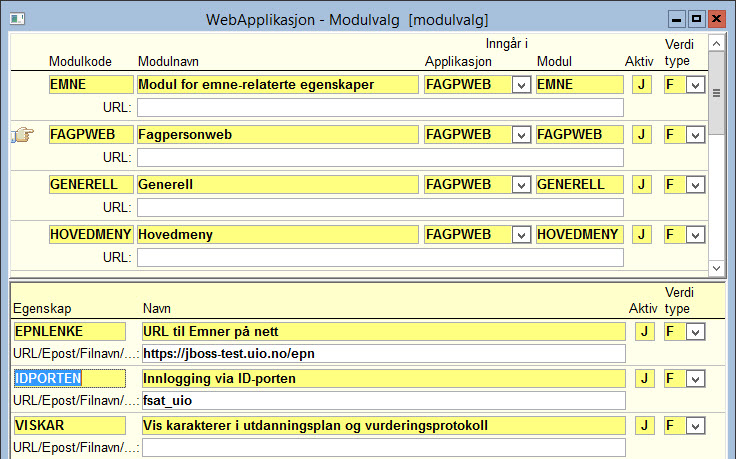
Task: Open Verditype dropdown for IDPORTEN property
Action: [x=695, y=379]
